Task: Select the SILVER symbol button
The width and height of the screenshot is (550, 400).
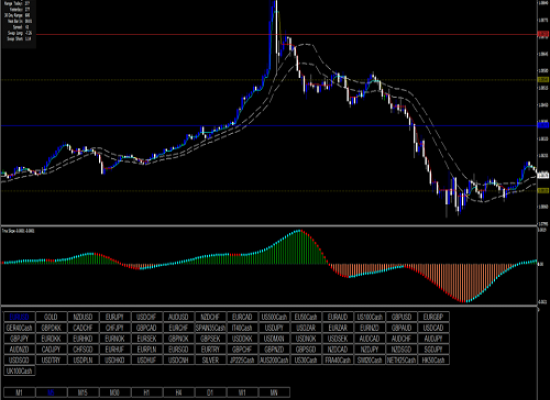Action: (210, 360)
